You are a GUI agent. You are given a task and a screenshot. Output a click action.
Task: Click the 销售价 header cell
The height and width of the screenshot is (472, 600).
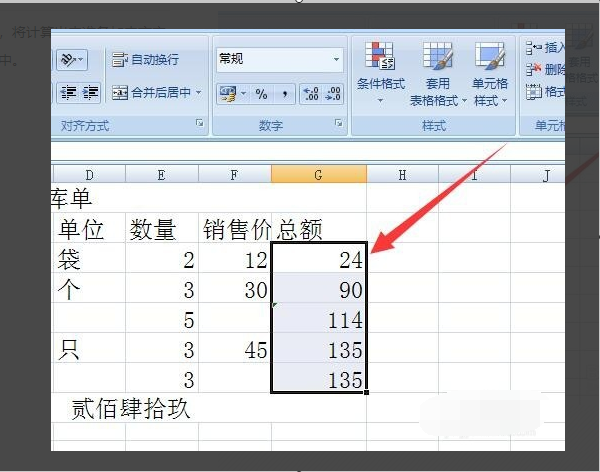click(235, 228)
